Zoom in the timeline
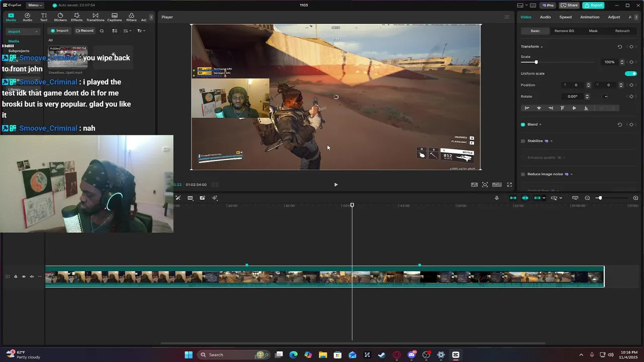Image resolution: width=644 pixels, height=362 pixels. [635, 198]
